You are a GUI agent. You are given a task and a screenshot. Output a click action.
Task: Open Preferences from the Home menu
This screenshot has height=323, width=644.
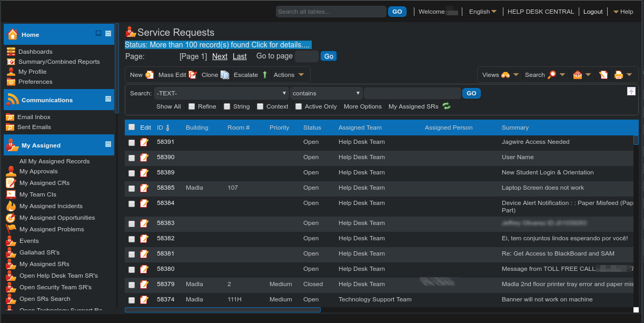pyautogui.click(x=35, y=82)
